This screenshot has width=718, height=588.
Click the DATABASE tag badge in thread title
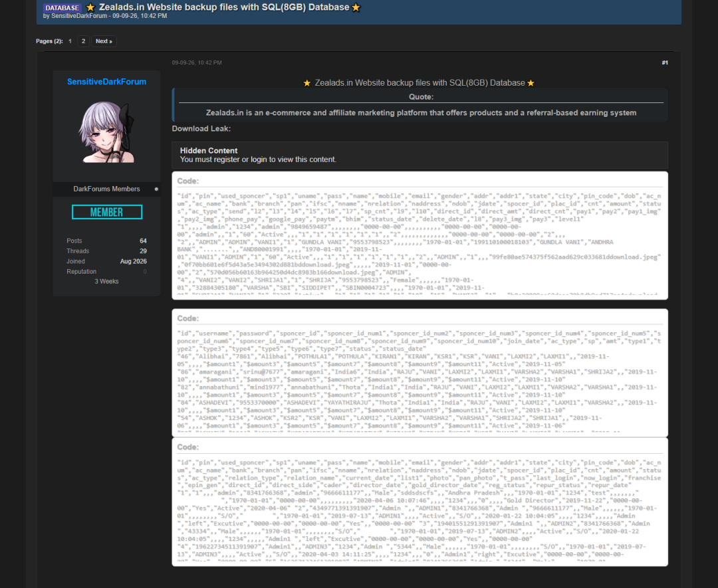point(62,8)
